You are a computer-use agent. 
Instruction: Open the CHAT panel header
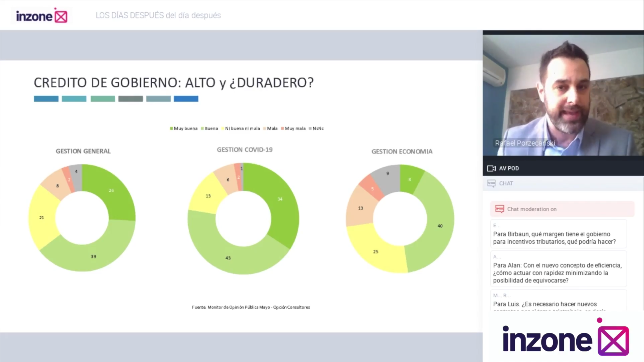coord(563,184)
